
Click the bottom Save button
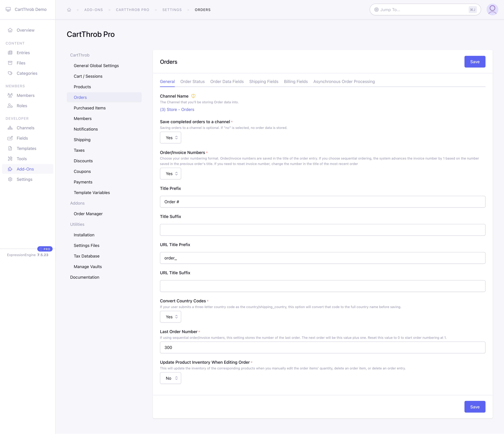[x=475, y=407]
